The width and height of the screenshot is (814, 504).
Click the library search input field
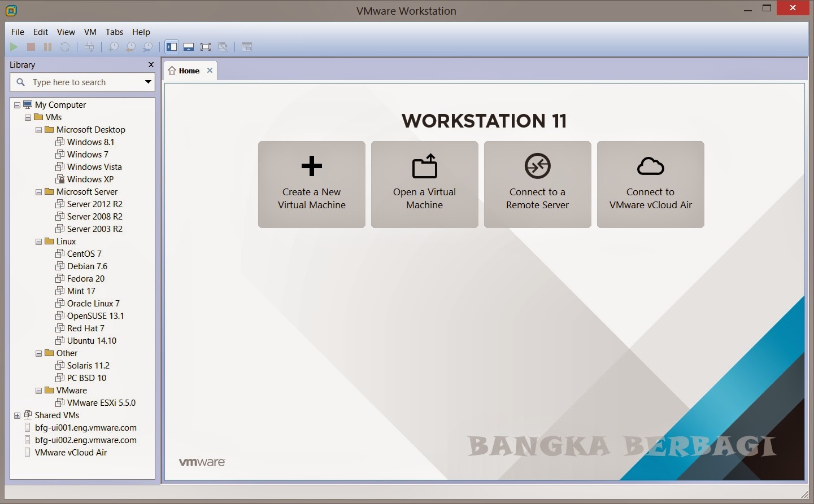(x=79, y=82)
